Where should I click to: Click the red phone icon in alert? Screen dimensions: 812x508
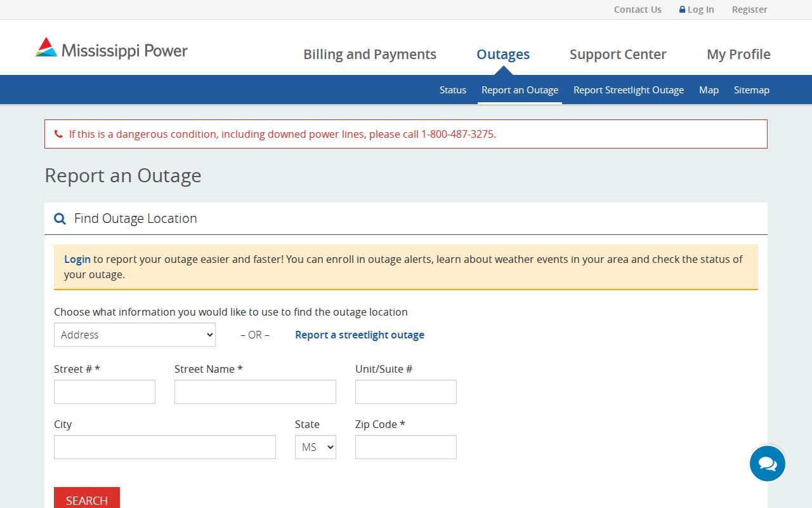coord(58,134)
